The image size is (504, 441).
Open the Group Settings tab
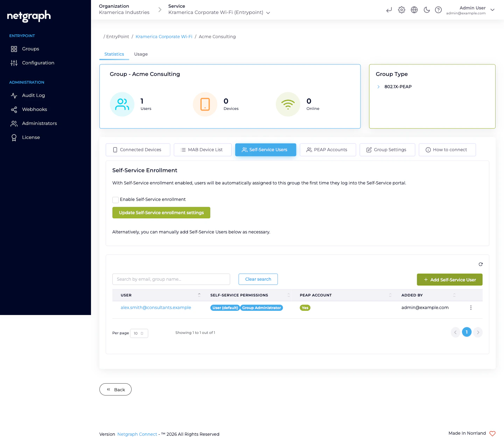[x=387, y=150]
